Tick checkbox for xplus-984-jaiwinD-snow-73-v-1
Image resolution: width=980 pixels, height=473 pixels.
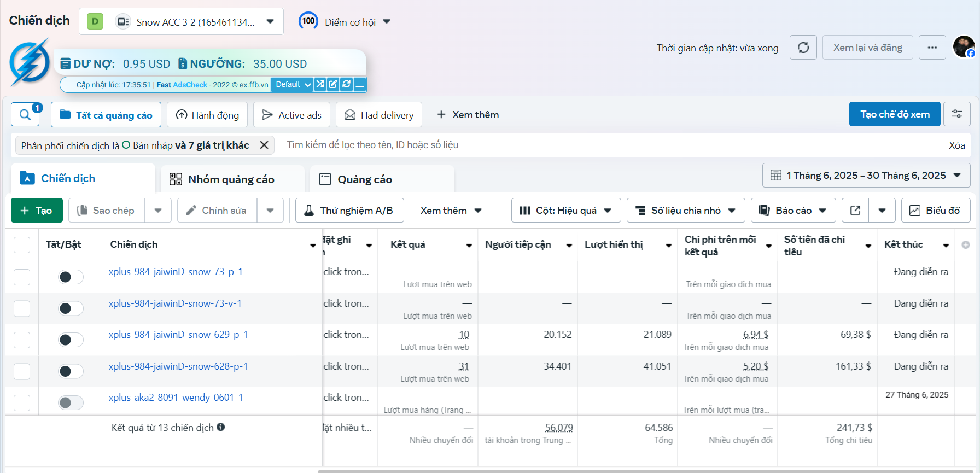22,308
